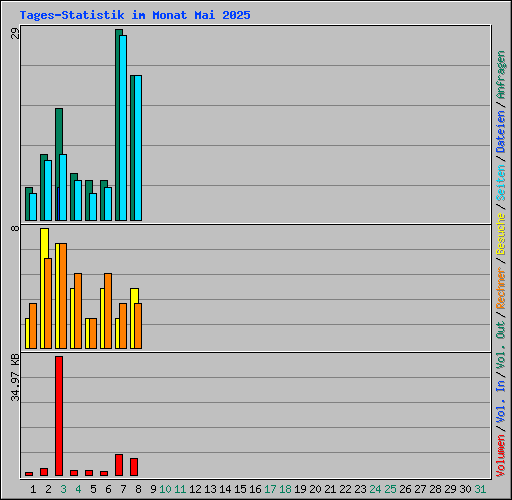The height and width of the screenshot is (500, 512).
Task: Click the orange Rechner legend label
Action: coord(500,288)
